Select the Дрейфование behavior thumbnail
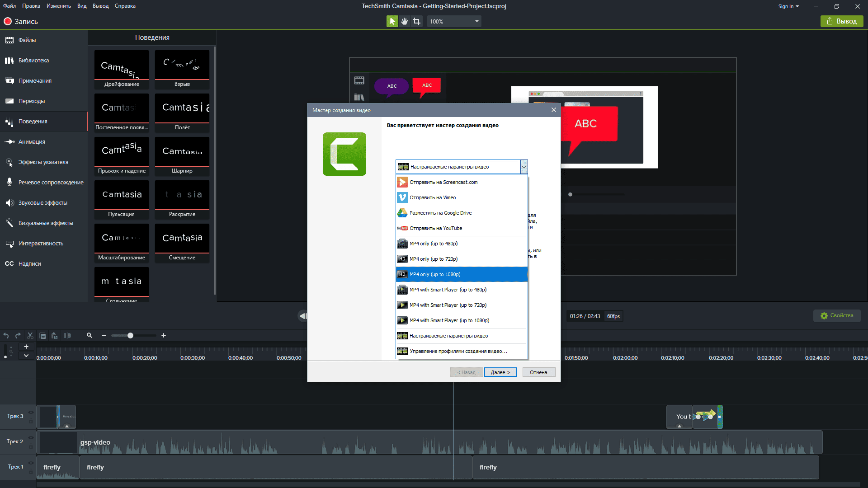The height and width of the screenshot is (488, 868). (122, 69)
